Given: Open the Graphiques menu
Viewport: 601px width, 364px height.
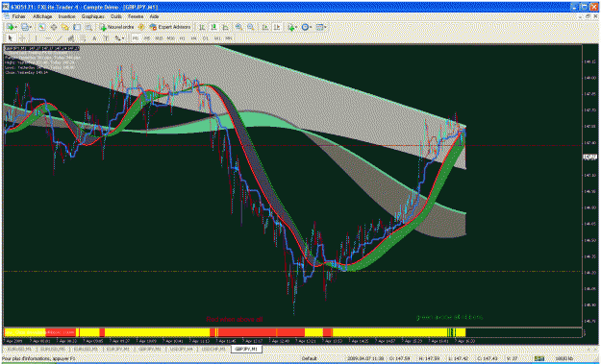Looking at the screenshot, I should 92,16.
